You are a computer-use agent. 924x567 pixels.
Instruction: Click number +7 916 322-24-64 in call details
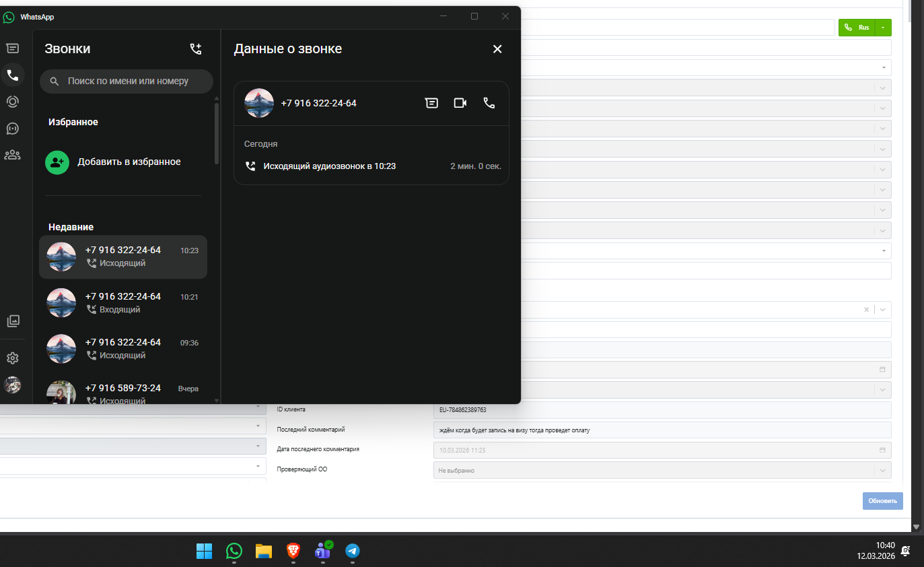[x=319, y=103]
